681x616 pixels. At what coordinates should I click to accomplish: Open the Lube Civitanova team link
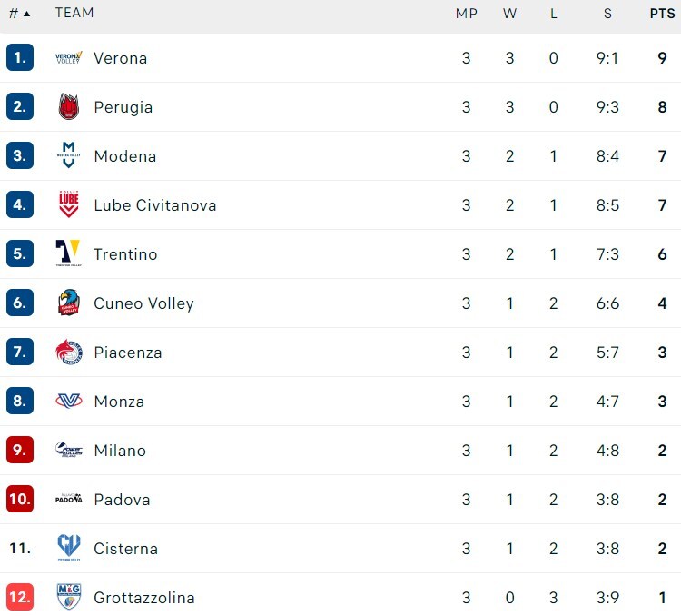pos(154,205)
